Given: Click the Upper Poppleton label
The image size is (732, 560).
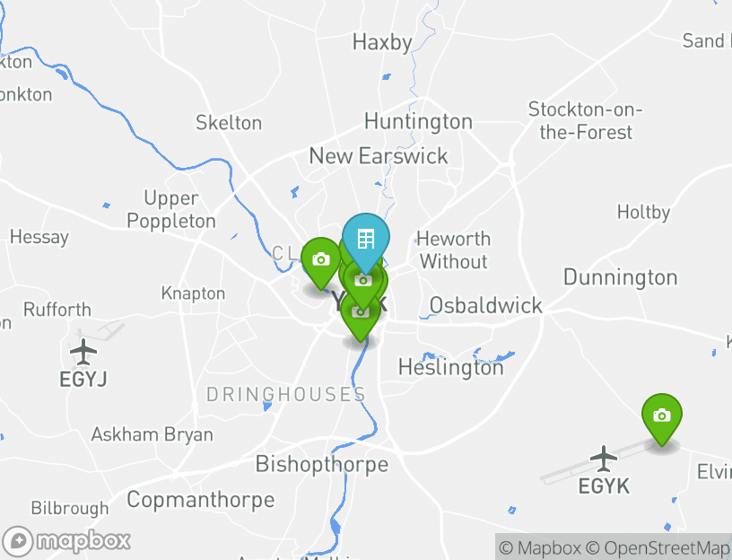Looking at the screenshot, I should pyautogui.click(x=171, y=210).
